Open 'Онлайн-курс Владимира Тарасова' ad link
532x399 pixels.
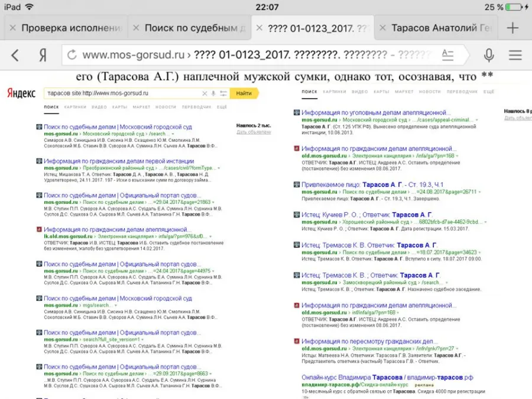point(387,377)
